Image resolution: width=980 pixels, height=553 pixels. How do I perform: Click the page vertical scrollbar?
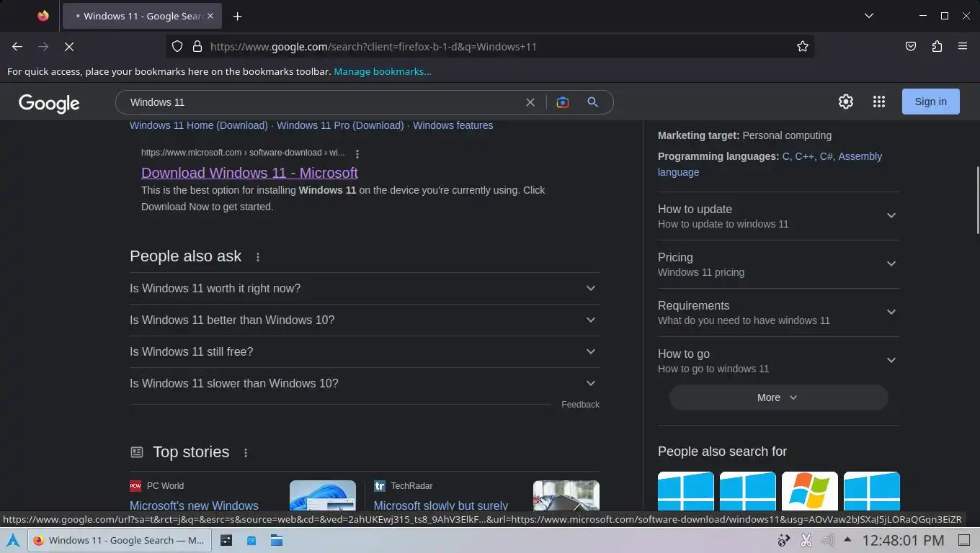977,199
